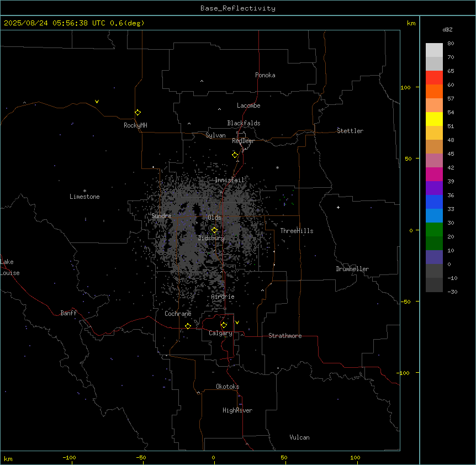The height and width of the screenshot is (465, 476).
Task: Select the yellow diamond marker below Cochrane
Action: coord(188,326)
